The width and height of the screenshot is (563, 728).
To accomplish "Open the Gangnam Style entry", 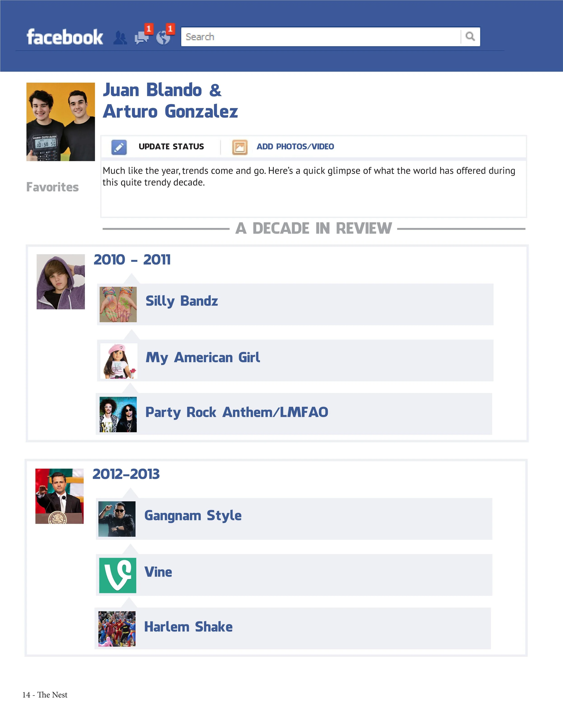I will tap(193, 516).
